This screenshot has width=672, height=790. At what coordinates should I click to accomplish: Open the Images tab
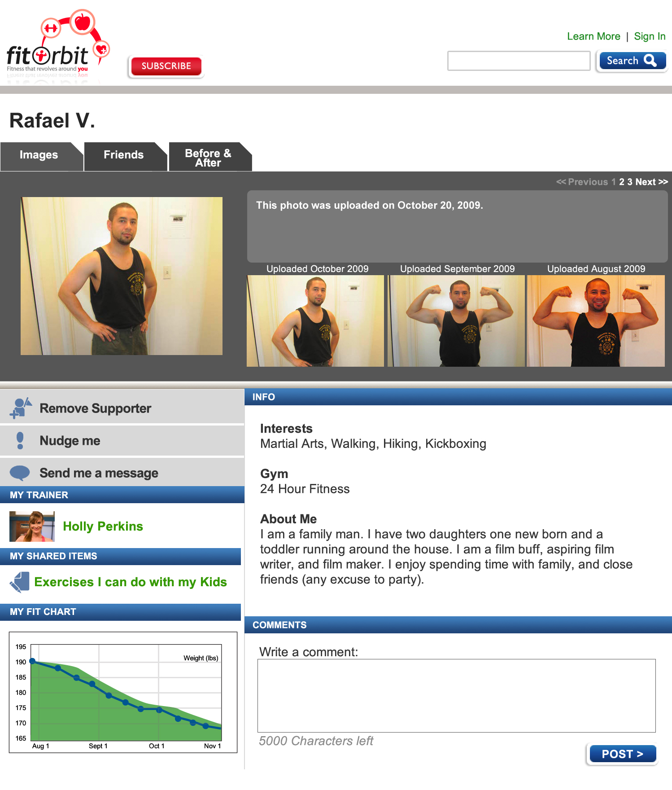click(39, 155)
